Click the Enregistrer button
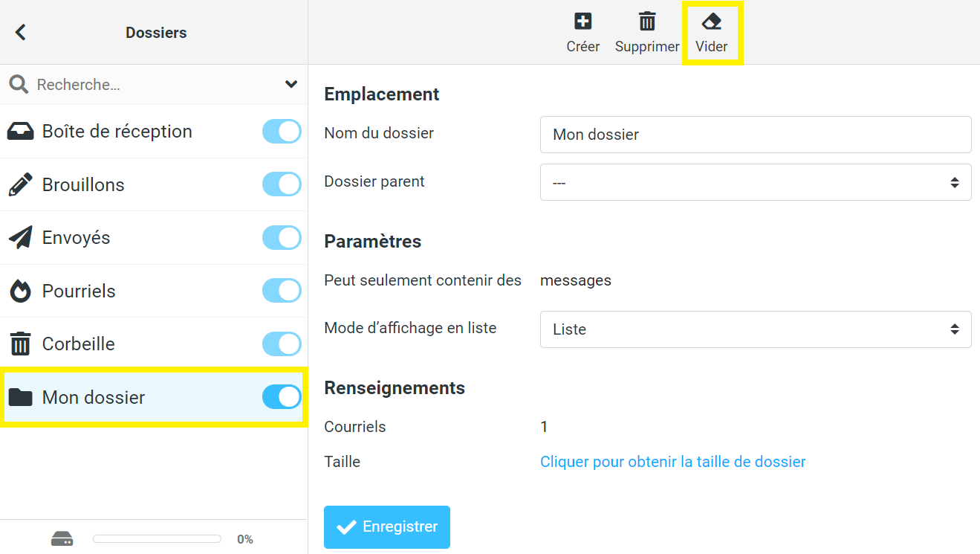 [x=387, y=527]
